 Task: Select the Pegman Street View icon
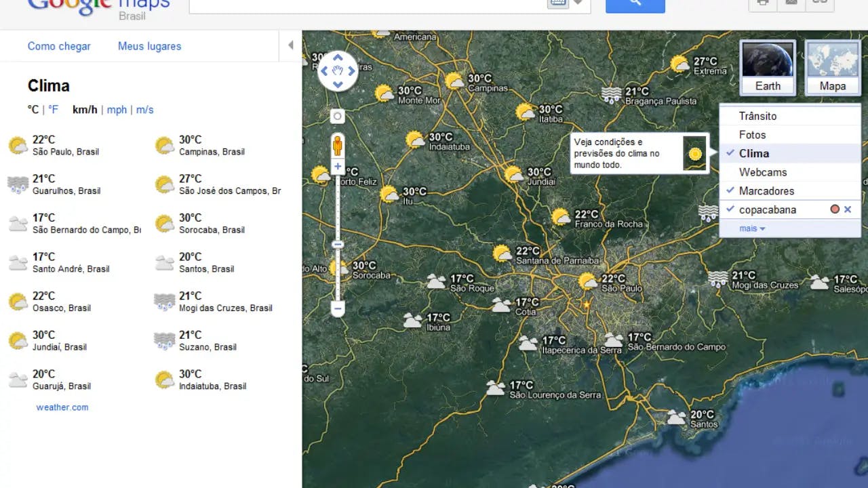coord(337,144)
